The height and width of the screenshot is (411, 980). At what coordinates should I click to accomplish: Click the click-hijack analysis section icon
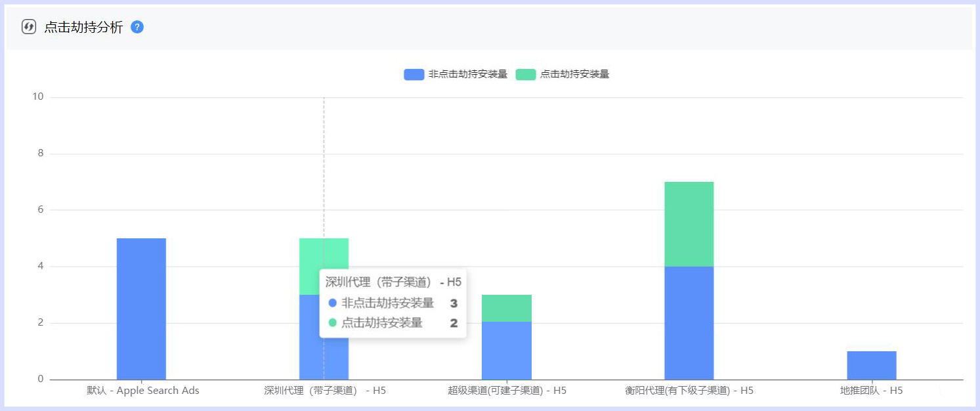[28, 27]
